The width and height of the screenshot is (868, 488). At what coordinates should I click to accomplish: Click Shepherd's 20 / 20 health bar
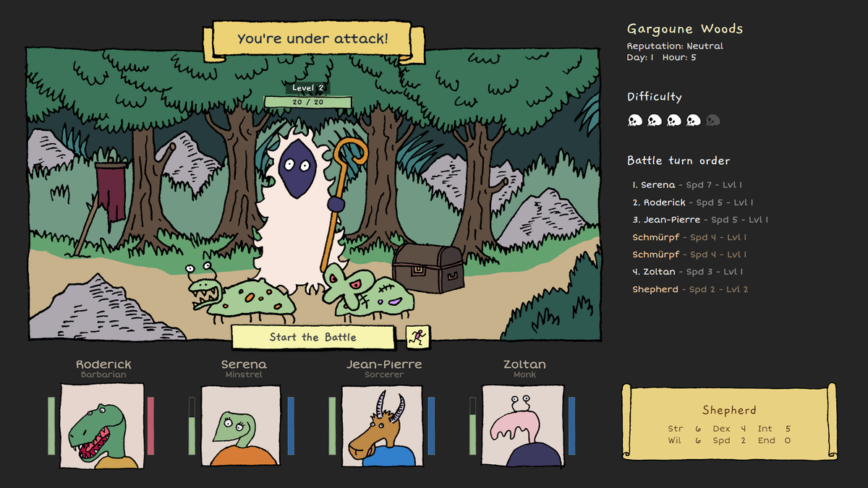tap(308, 103)
